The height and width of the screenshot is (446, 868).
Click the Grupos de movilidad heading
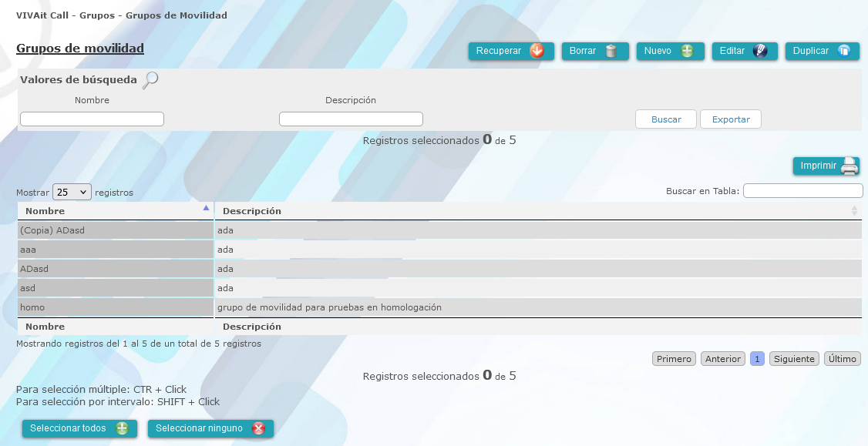80,49
